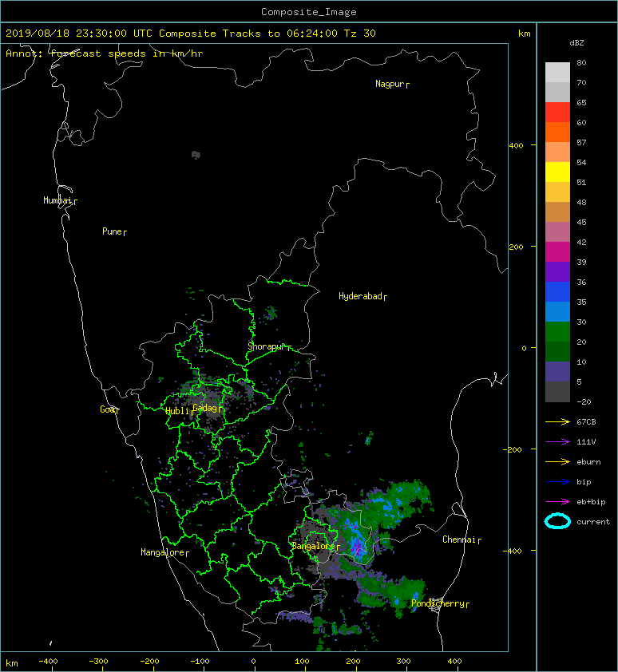Click the 0 km mark on horizontal axis
This screenshot has height=672, width=618.
click(253, 662)
